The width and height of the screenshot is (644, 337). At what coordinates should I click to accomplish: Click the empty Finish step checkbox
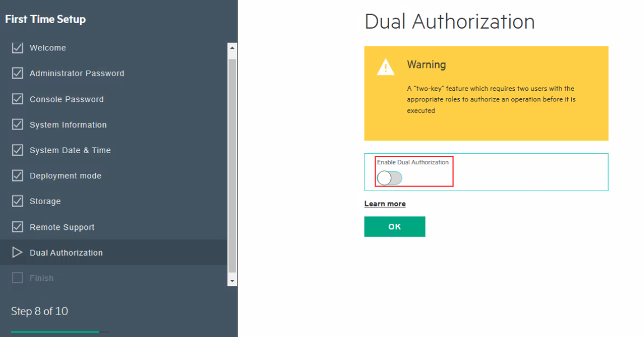click(17, 278)
